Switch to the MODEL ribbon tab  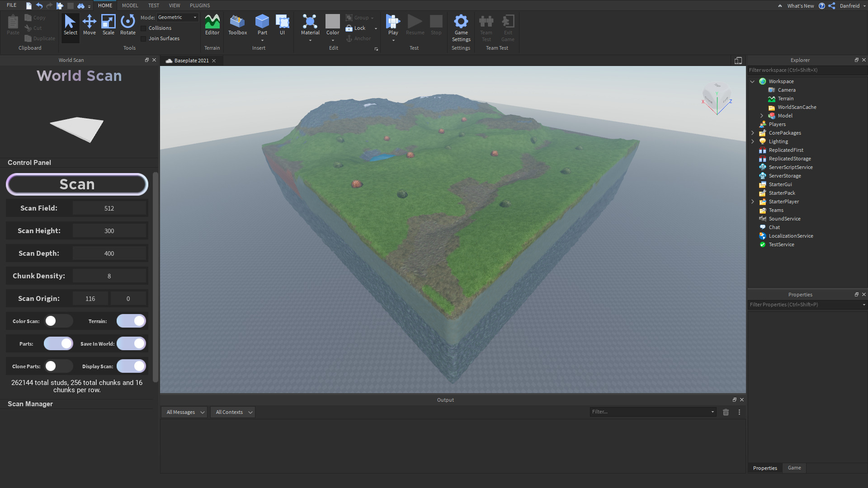[130, 5]
